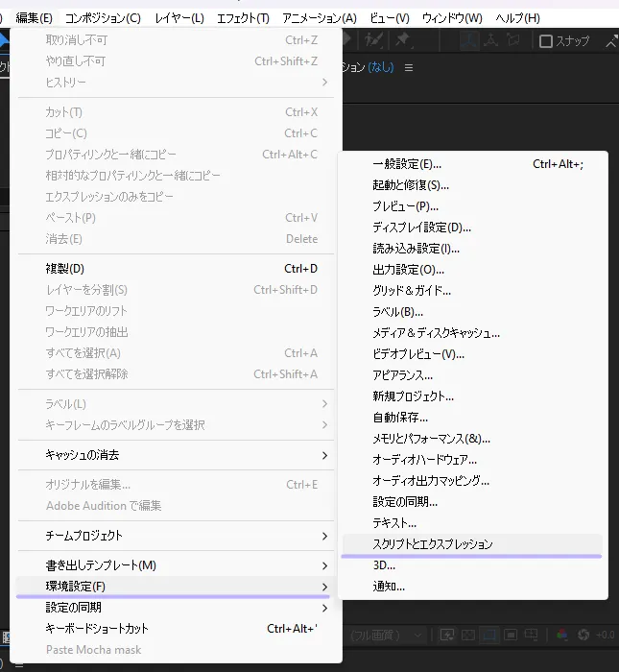Select the world axis mode icon

pyautogui.click(x=491, y=40)
